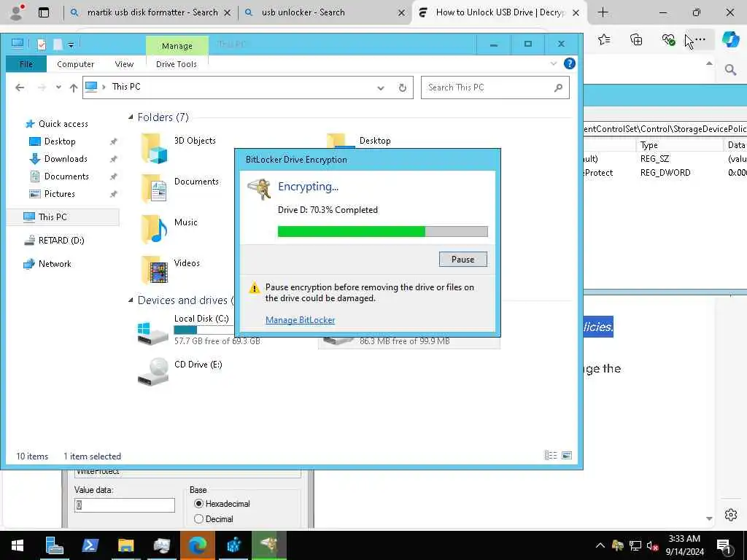
Task: Expand the Explorer ribbon chevron
Action: pos(554,63)
